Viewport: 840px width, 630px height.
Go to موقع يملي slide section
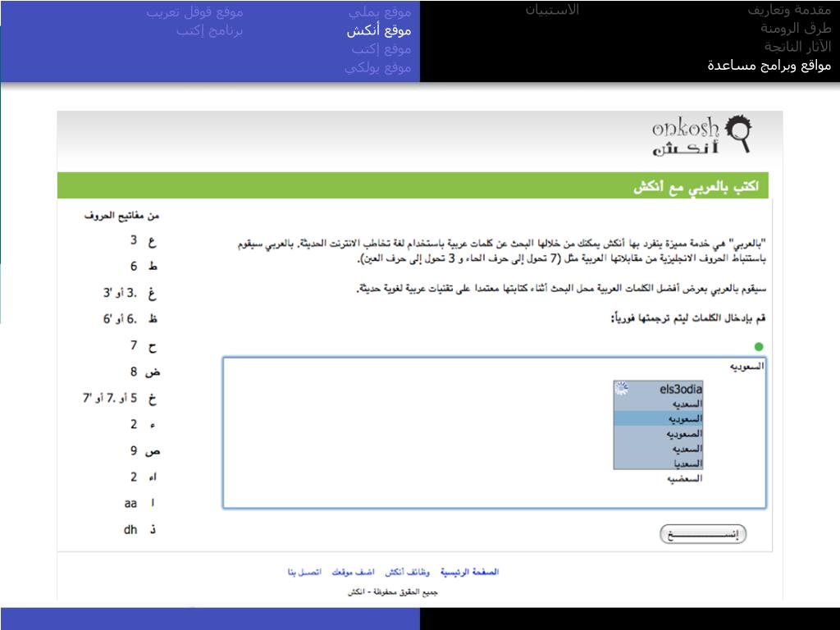click(x=380, y=11)
